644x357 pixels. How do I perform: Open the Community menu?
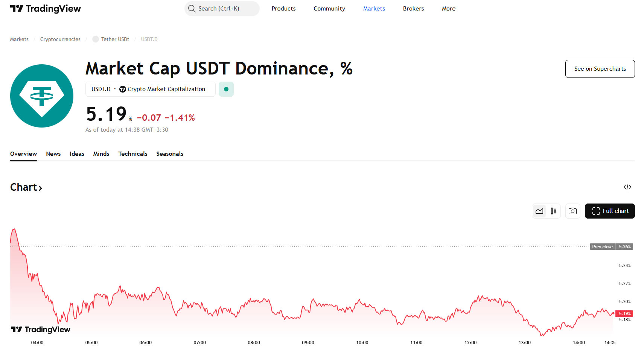[329, 9]
